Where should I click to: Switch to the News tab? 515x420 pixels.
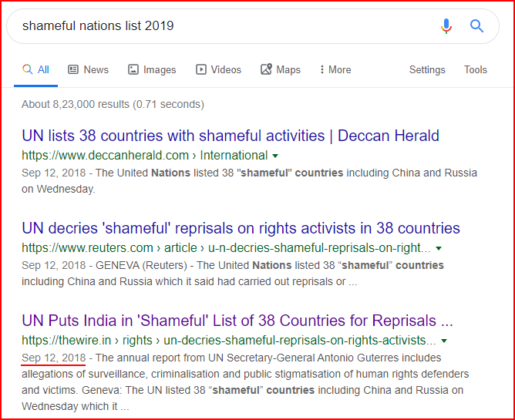click(88, 69)
